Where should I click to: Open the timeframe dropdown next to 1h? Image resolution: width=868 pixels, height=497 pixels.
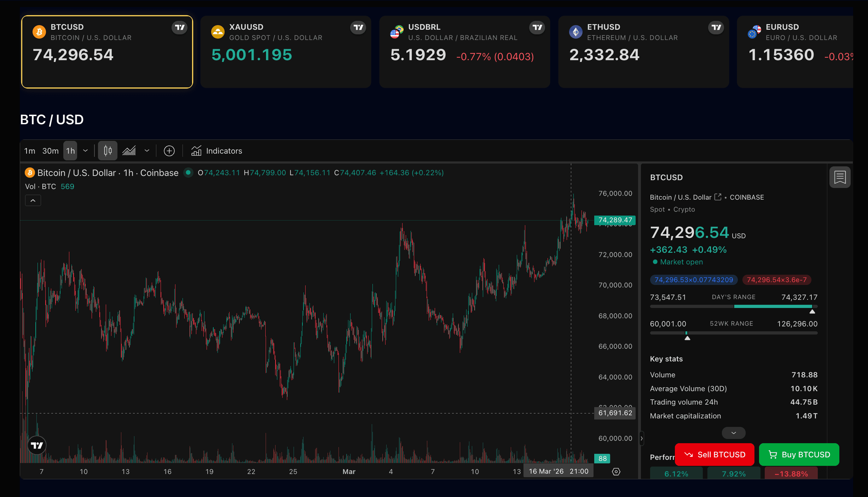86,150
